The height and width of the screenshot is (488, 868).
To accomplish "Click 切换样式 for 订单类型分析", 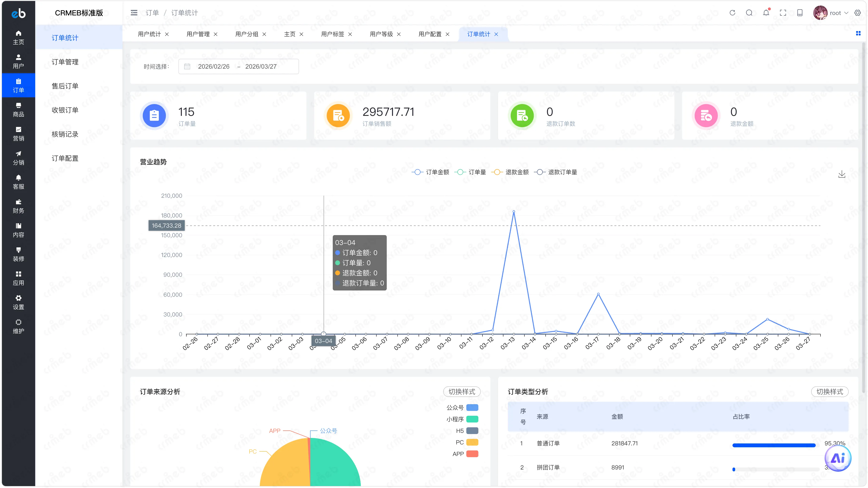I will pos(830,391).
